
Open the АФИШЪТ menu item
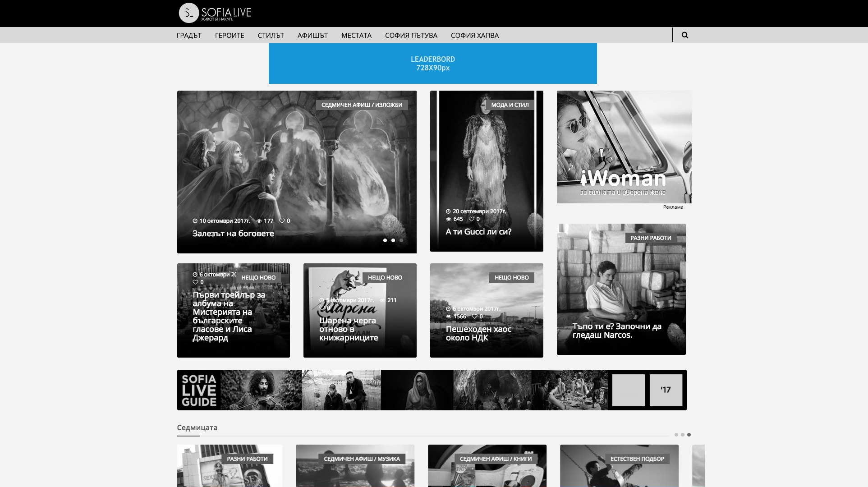(x=312, y=35)
